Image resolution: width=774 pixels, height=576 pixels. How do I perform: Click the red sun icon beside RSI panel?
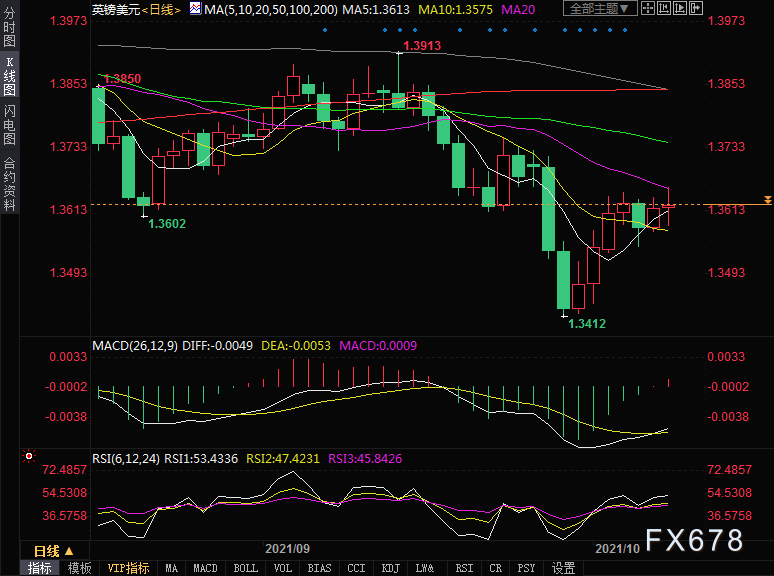click(29, 457)
